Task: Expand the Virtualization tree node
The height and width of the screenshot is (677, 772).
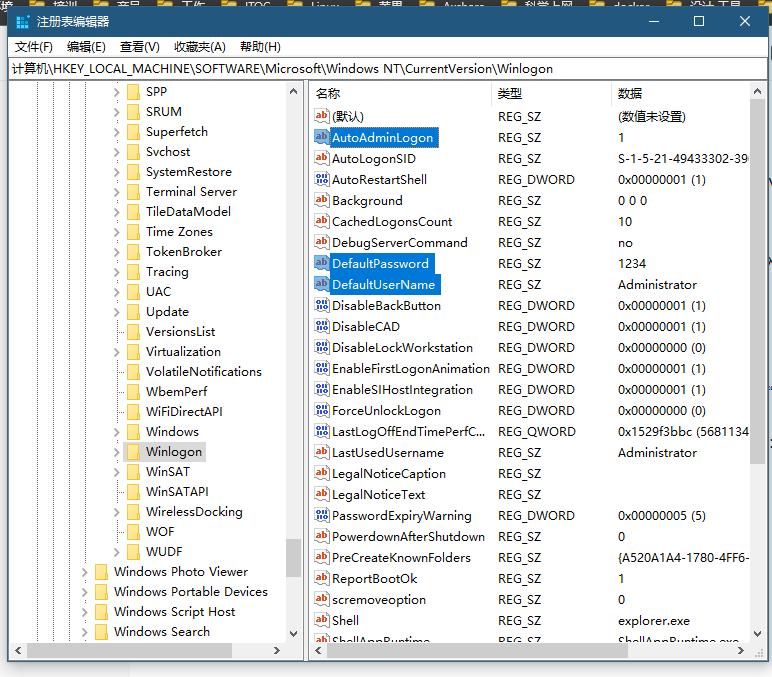Action: click(x=117, y=352)
